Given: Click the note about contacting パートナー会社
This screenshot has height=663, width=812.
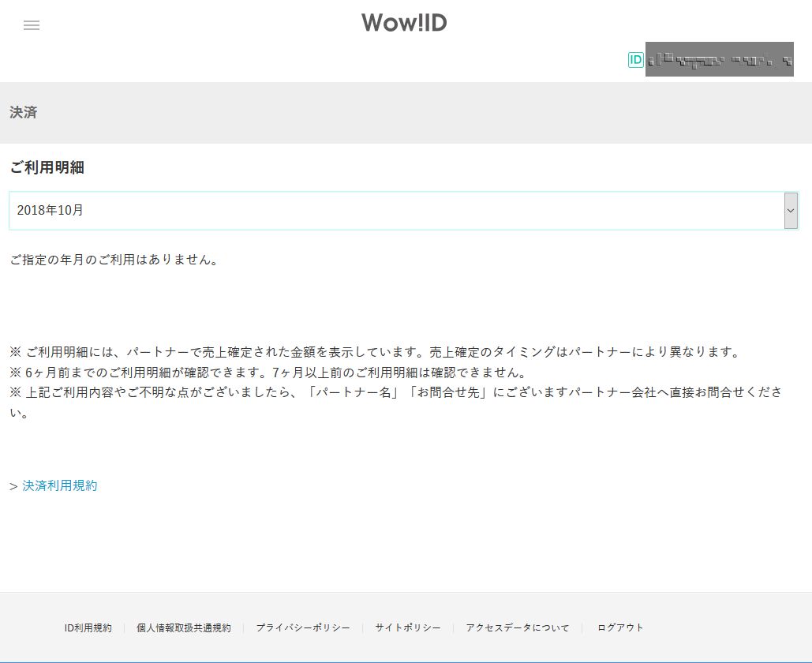Looking at the screenshot, I should (x=395, y=393).
